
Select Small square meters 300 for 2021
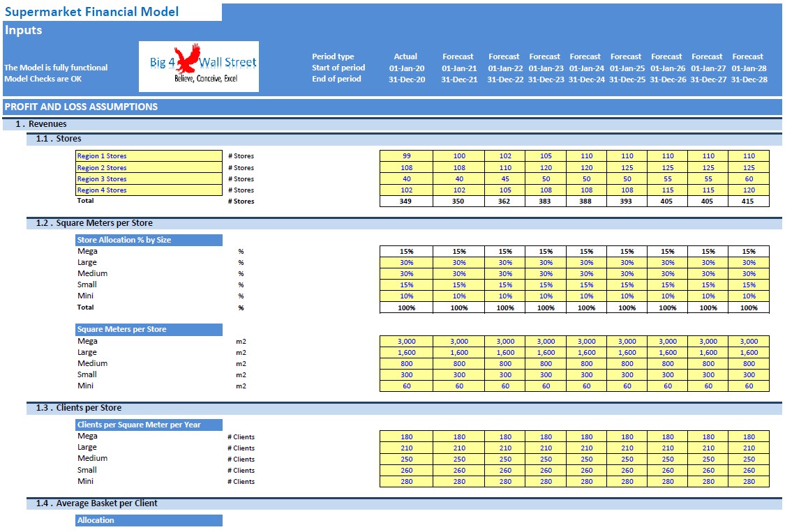[459, 375]
